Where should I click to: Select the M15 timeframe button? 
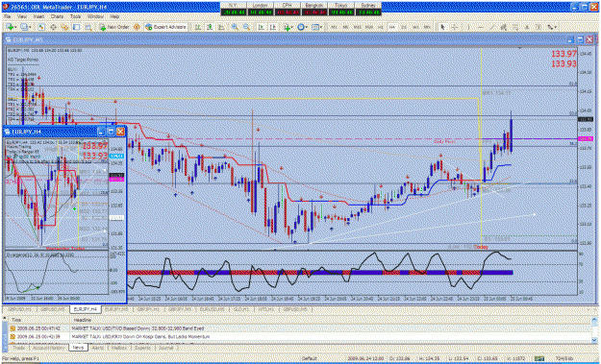pyautogui.click(x=357, y=27)
